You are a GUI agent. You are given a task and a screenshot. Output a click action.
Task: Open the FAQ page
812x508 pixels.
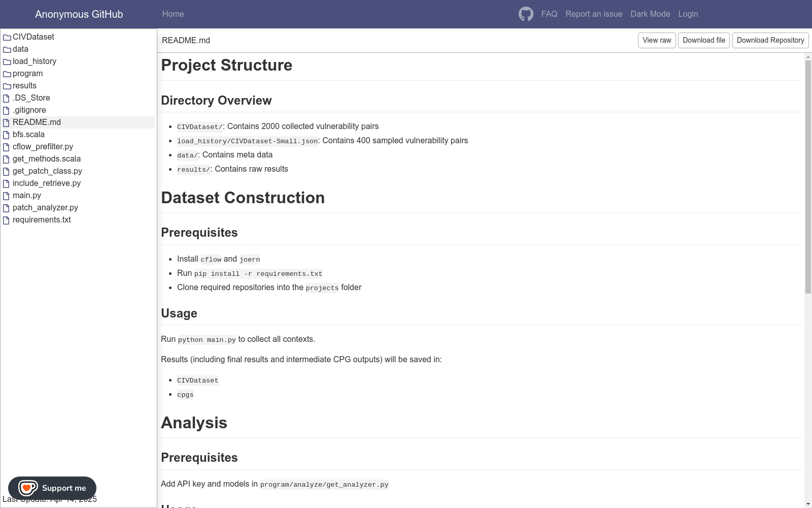(549, 14)
